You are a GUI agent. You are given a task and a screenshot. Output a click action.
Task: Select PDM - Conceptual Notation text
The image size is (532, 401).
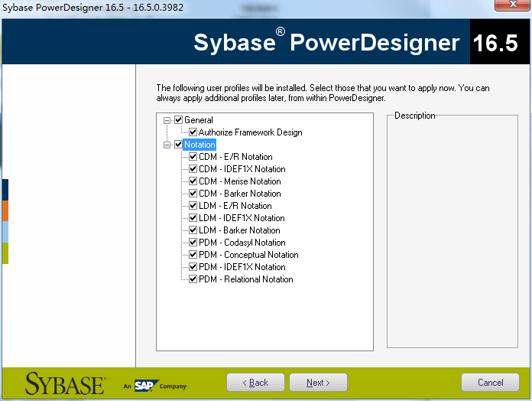click(248, 254)
